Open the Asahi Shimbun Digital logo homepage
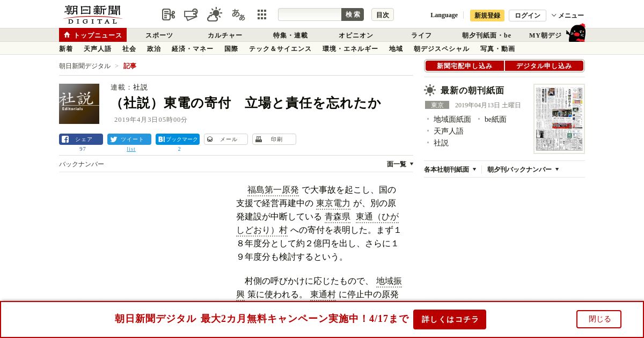Screen dimensions: 644x338 [92, 14]
